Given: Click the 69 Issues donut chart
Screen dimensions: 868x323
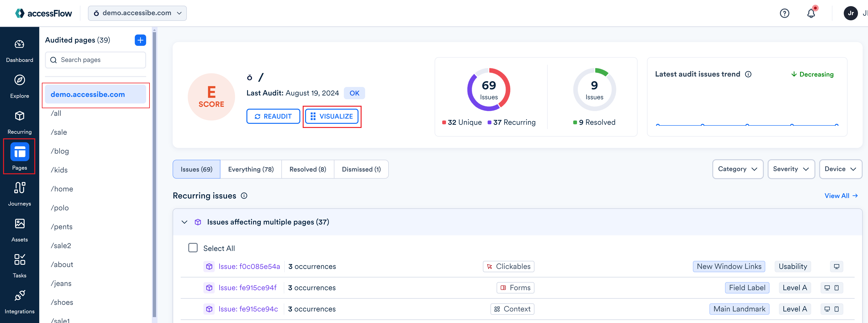Looking at the screenshot, I should [x=489, y=90].
